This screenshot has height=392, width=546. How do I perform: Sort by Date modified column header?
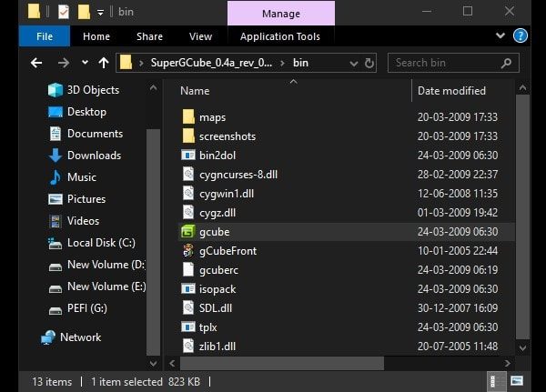click(x=451, y=91)
